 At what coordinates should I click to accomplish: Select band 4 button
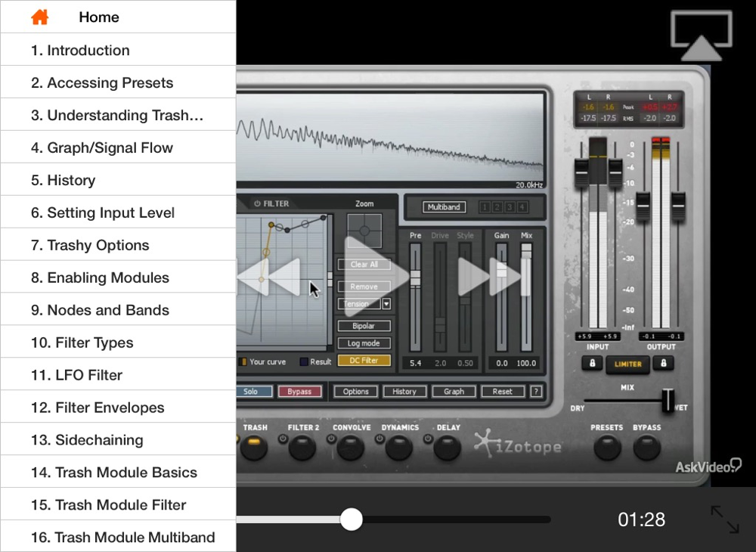(522, 207)
